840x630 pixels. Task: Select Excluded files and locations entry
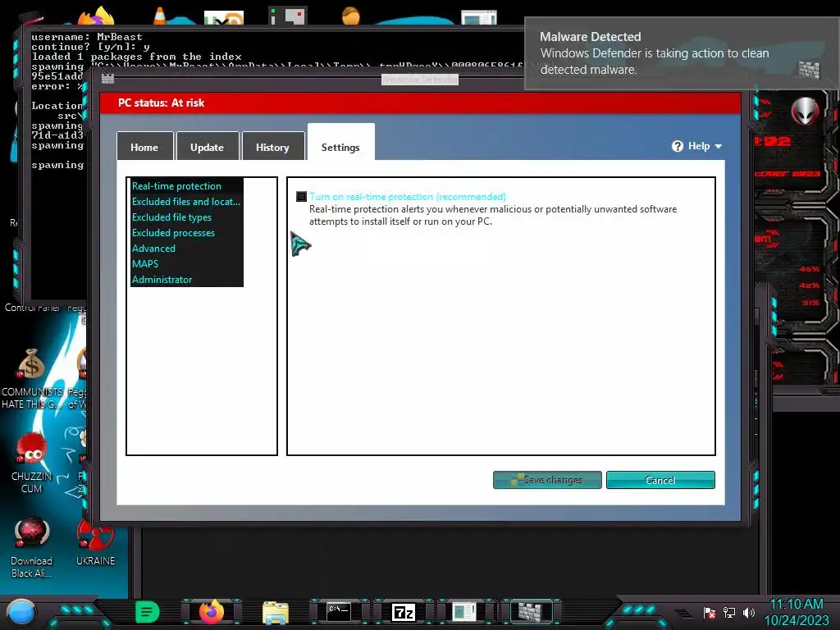(x=186, y=202)
